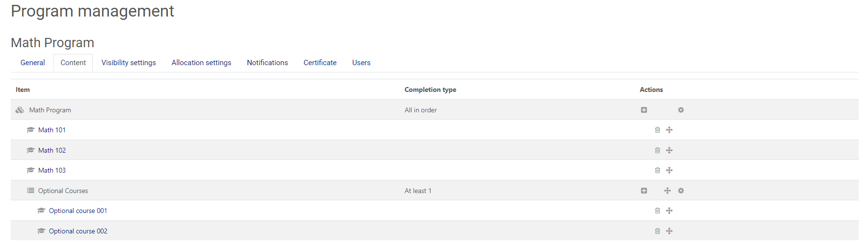Click the Actions column header
Screen dimensions: 868x248
pyautogui.click(x=651, y=89)
